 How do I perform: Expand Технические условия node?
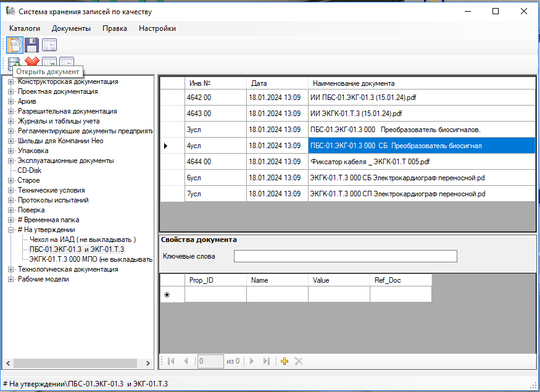click(11, 191)
